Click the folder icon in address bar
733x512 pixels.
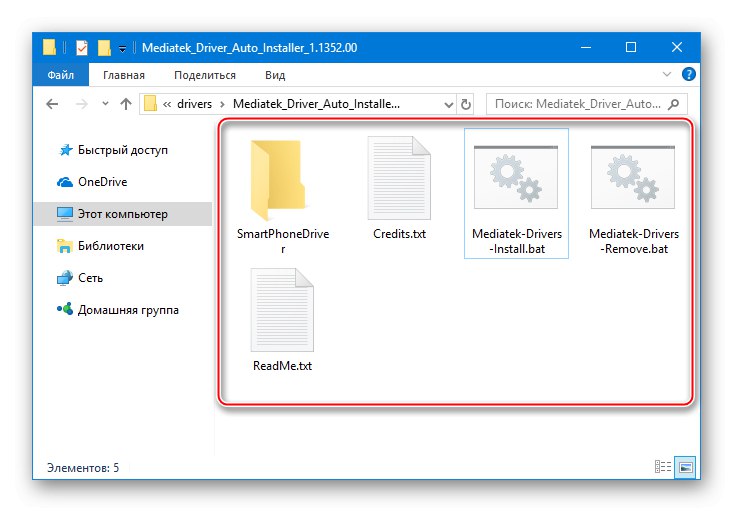[x=150, y=103]
